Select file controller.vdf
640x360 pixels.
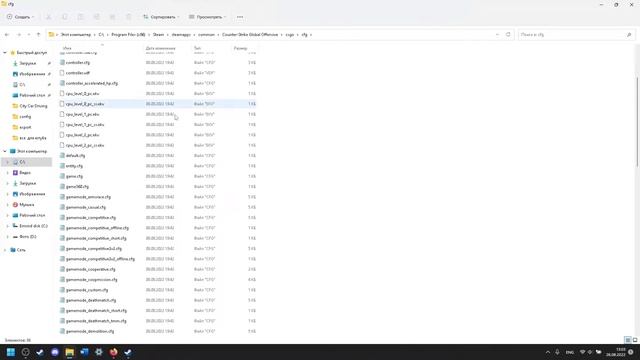78,73
